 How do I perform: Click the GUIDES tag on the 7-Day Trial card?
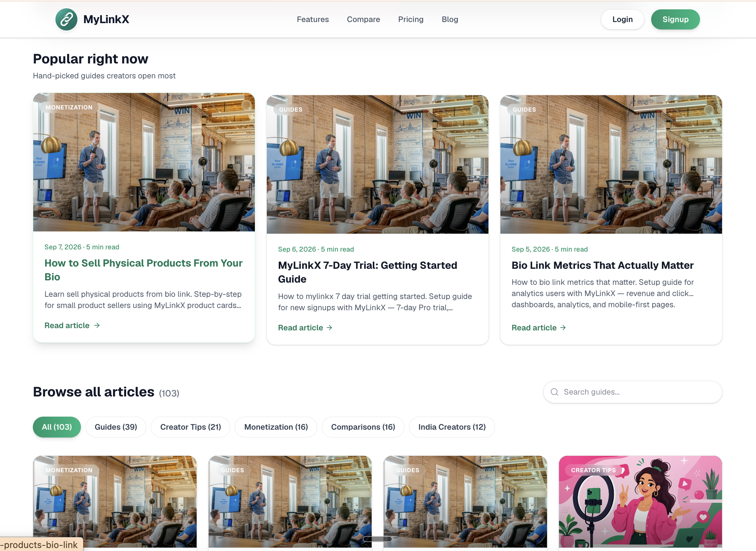pyautogui.click(x=291, y=110)
